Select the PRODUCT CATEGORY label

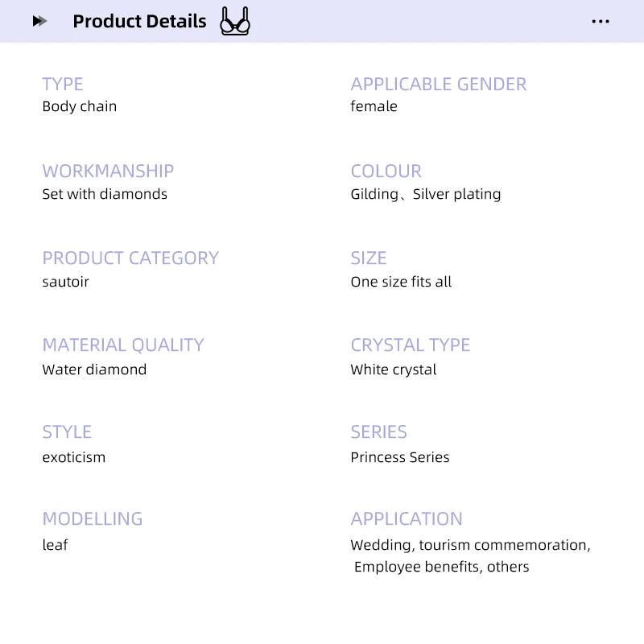coord(130,258)
